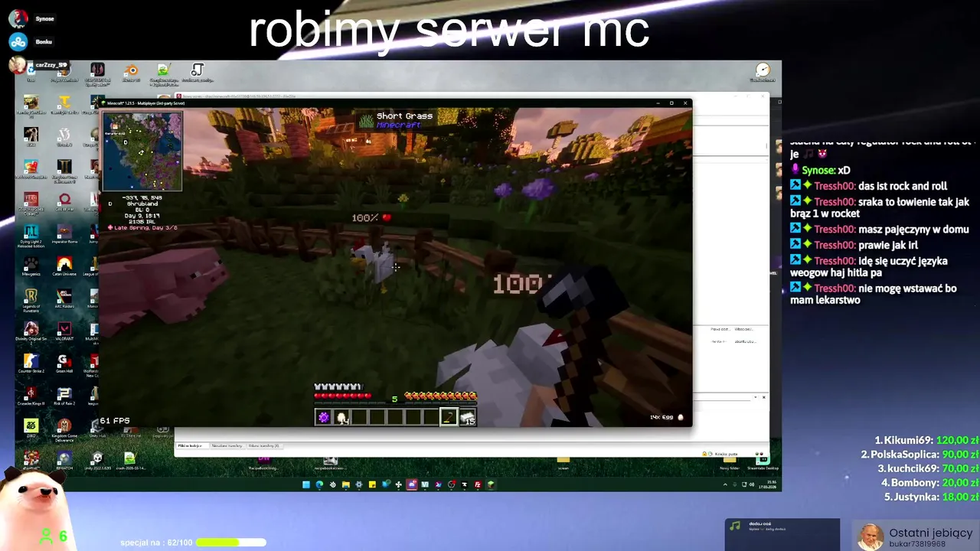Click the 'specjal na' progress bar
The height and width of the screenshot is (551, 980).
click(x=231, y=543)
